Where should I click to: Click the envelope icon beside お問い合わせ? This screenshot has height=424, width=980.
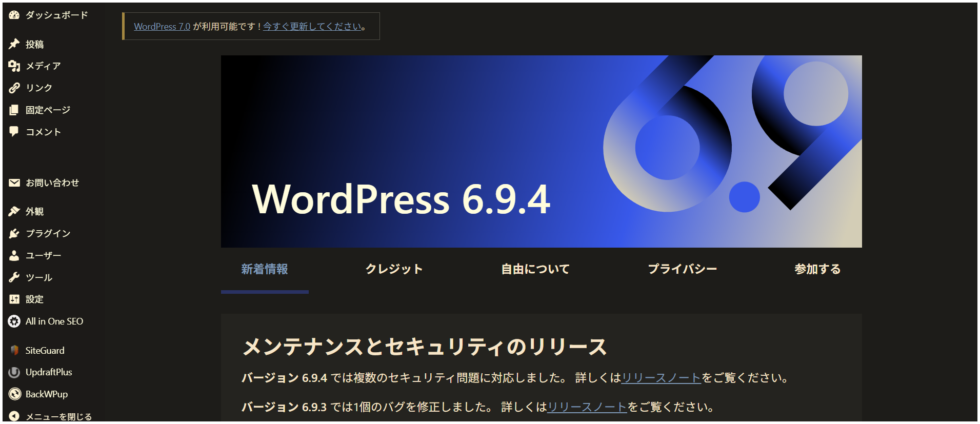click(14, 183)
